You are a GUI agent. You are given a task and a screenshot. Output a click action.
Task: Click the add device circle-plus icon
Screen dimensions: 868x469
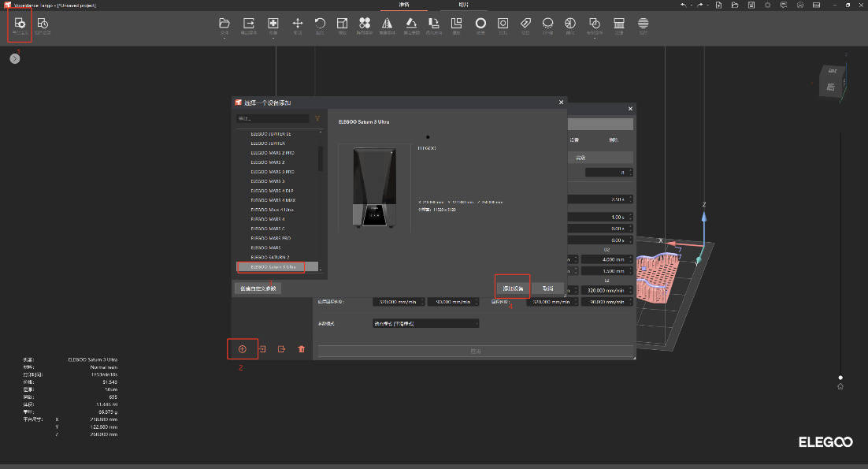[x=242, y=349]
